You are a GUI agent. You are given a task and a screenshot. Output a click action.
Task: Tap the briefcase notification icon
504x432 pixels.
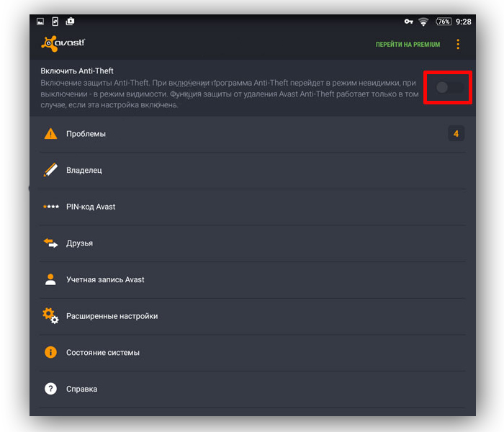[70, 22]
